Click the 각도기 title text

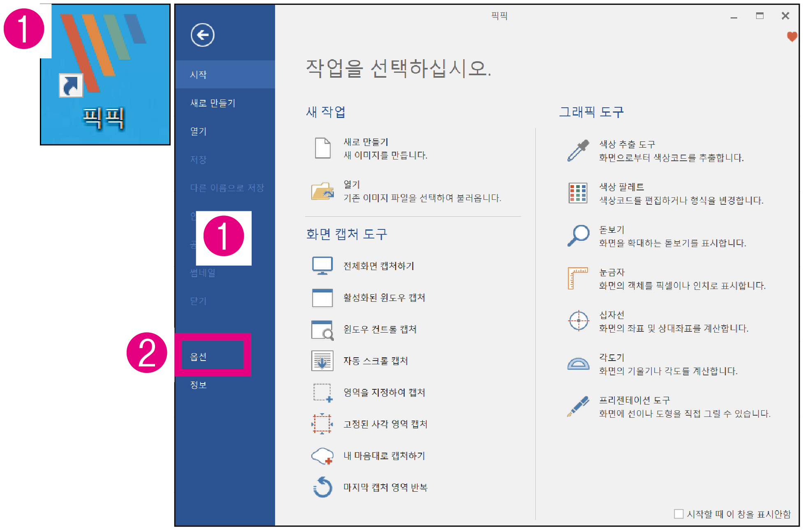coord(611,358)
